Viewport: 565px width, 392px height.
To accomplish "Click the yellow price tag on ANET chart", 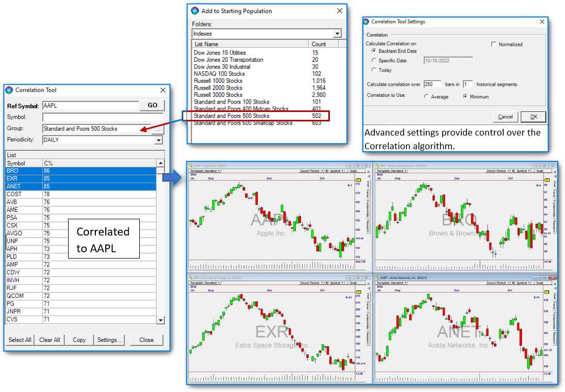I will click(546, 292).
